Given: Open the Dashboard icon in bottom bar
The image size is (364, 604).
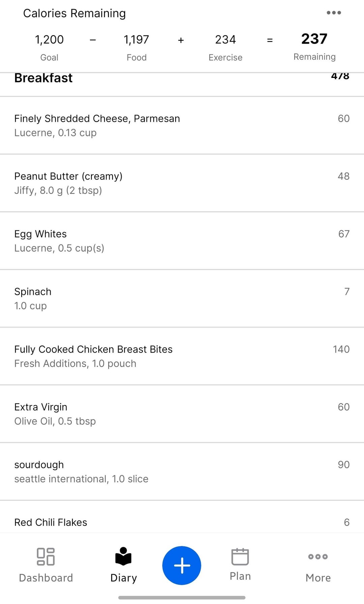Looking at the screenshot, I should 45,556.
